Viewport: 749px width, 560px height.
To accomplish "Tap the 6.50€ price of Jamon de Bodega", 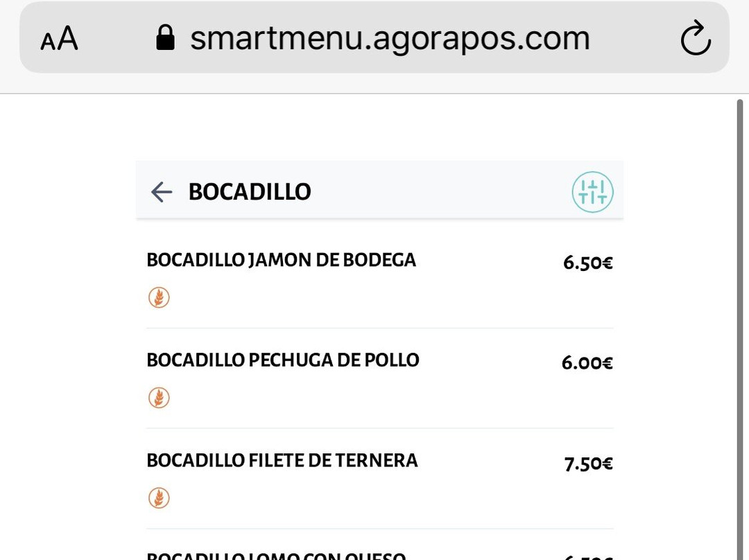I will [588, 263].
